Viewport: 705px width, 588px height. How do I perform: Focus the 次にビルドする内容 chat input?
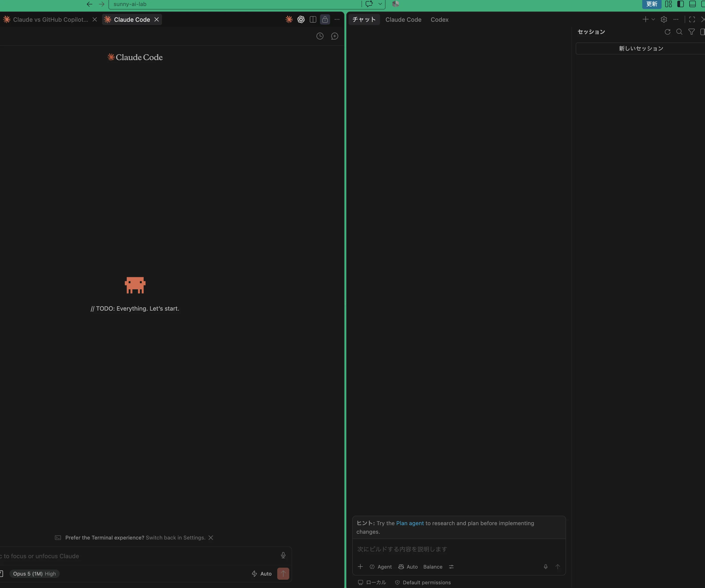tap(459, 549)
